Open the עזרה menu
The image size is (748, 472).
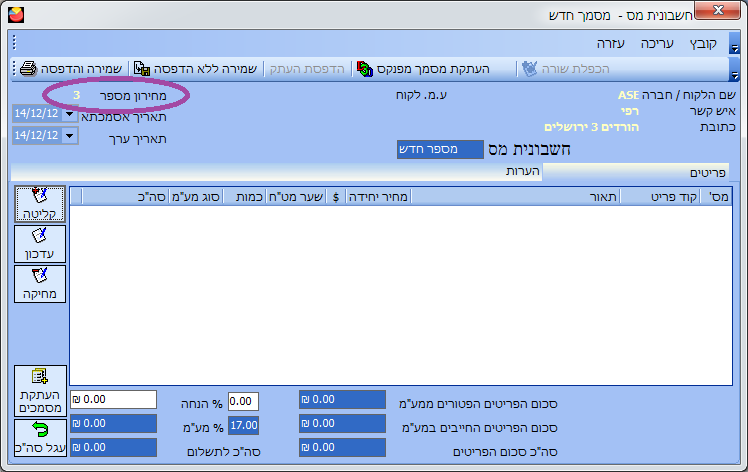click(611, 44)
